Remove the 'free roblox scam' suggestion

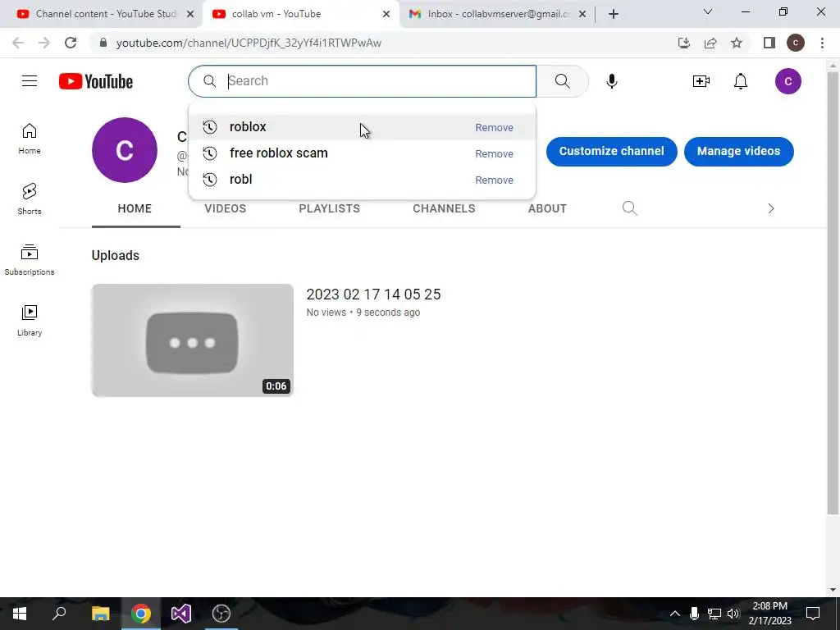[x=494, y=153]
